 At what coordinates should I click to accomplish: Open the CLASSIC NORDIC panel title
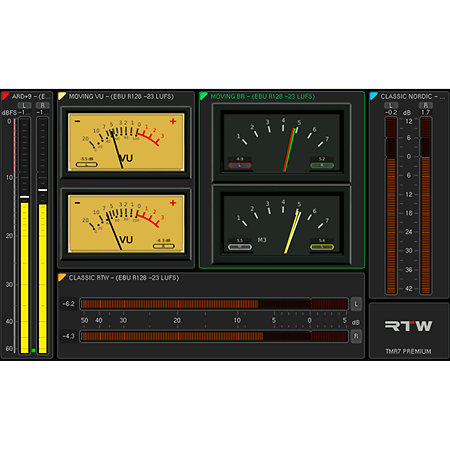(413, 96)
